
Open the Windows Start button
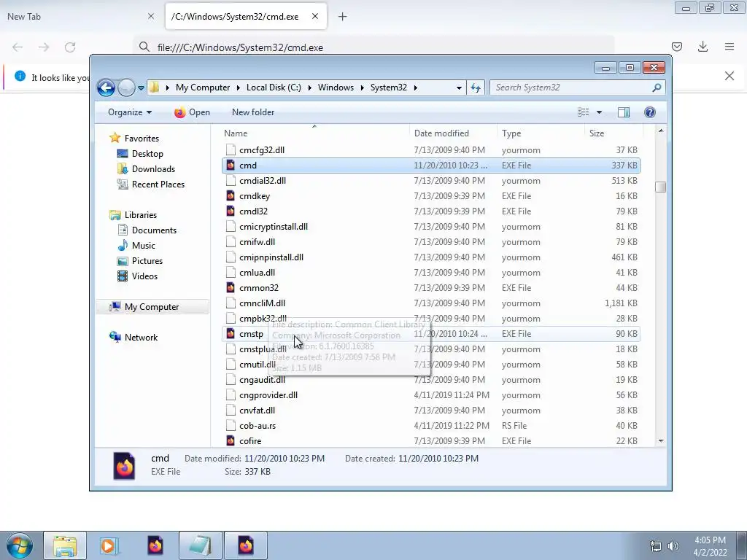click(19, 545)
